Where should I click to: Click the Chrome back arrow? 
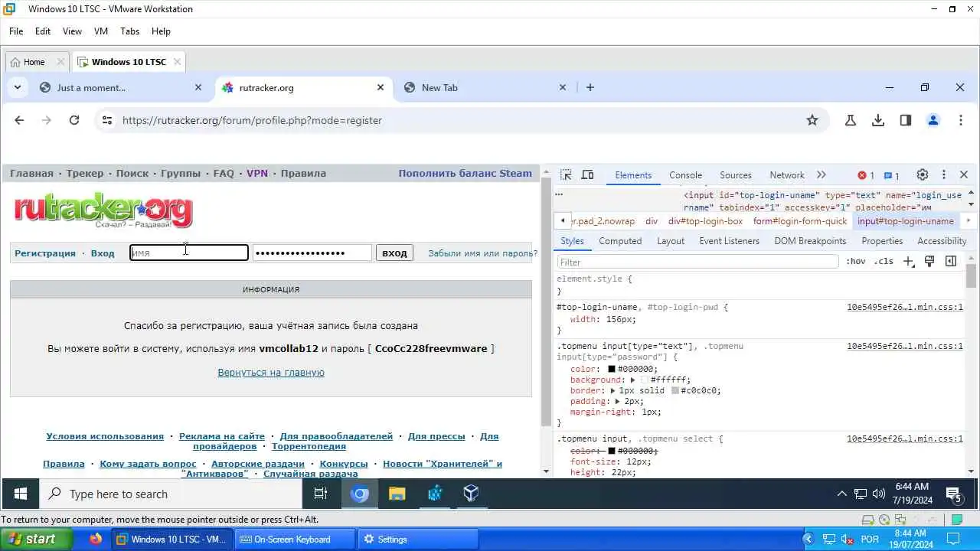tap(19, 120)
